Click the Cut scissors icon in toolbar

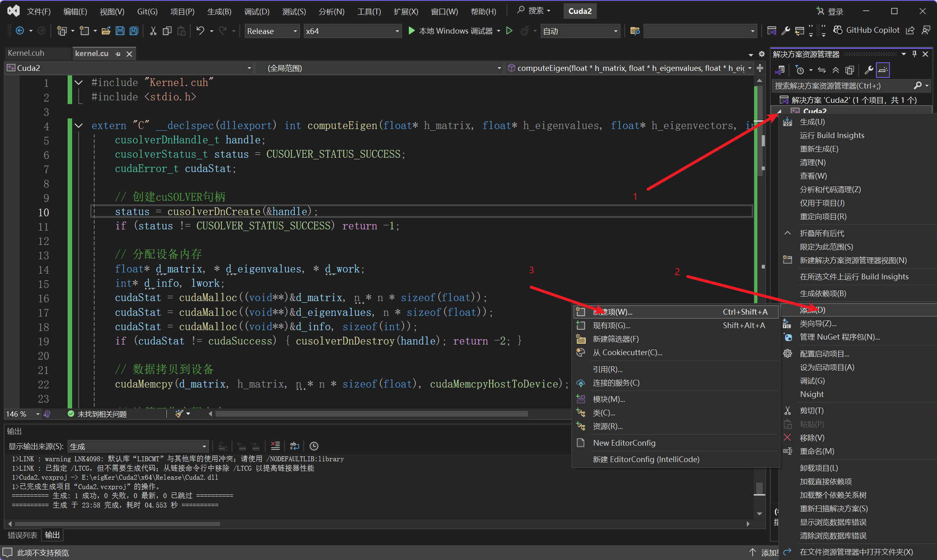click(x=153, y=31)
